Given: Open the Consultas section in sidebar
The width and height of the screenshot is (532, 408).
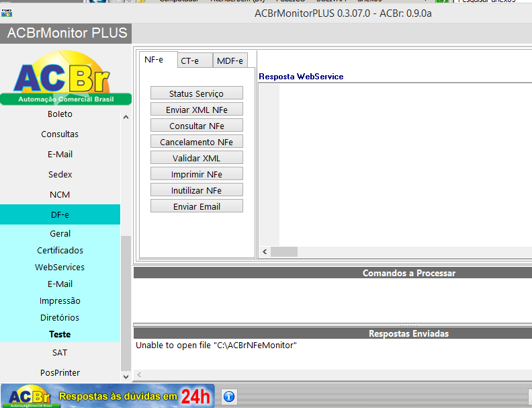Looking at the screenshot, I should [60, 134].
